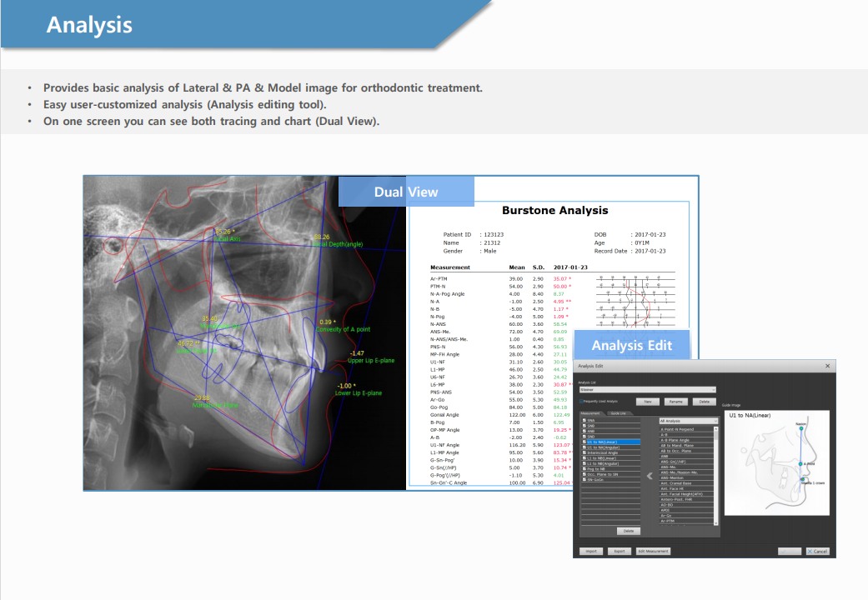Click Delete button below the measurement list

(x=629, y=531)
